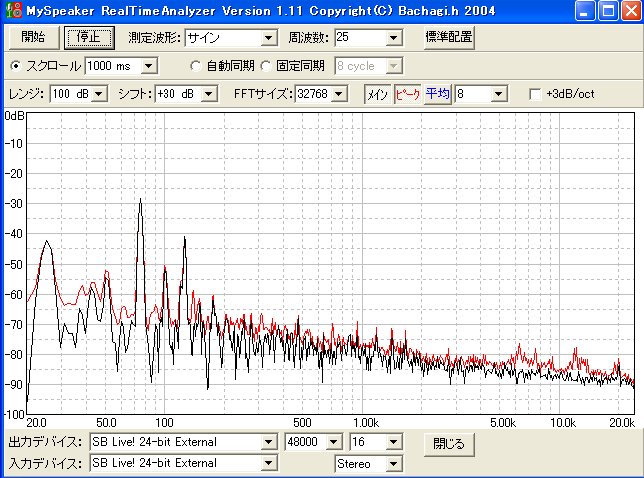
Task: Open the レンジ 100 dB dropdown
Action: pos(99,94)
